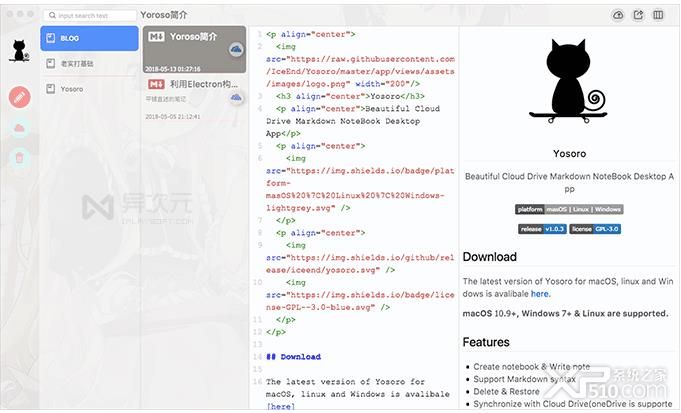Click cloud upload badge on Yoroso简介 note
The height and width of the screenshot is (413, 681).
point(236,49)
